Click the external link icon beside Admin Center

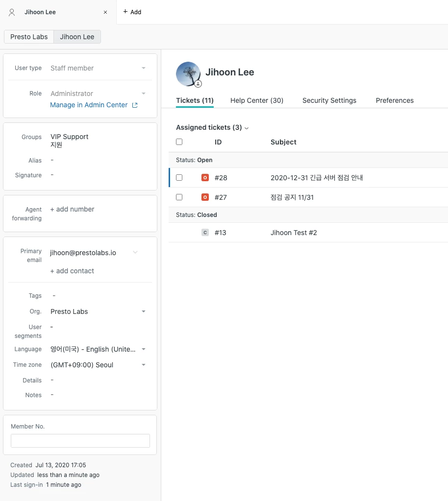click(135, 105)
